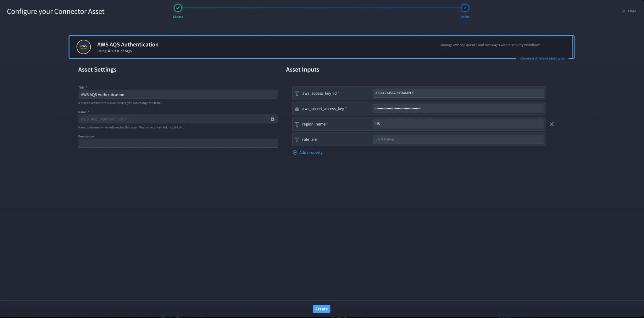Edit the region_name value field
Viewport: 644px width, 318px height.
pos(458,124)
